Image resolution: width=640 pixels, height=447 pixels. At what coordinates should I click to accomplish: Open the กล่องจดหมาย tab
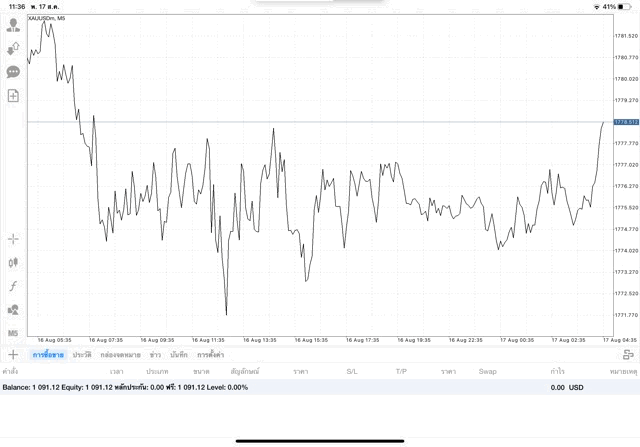tap(120, 355)
